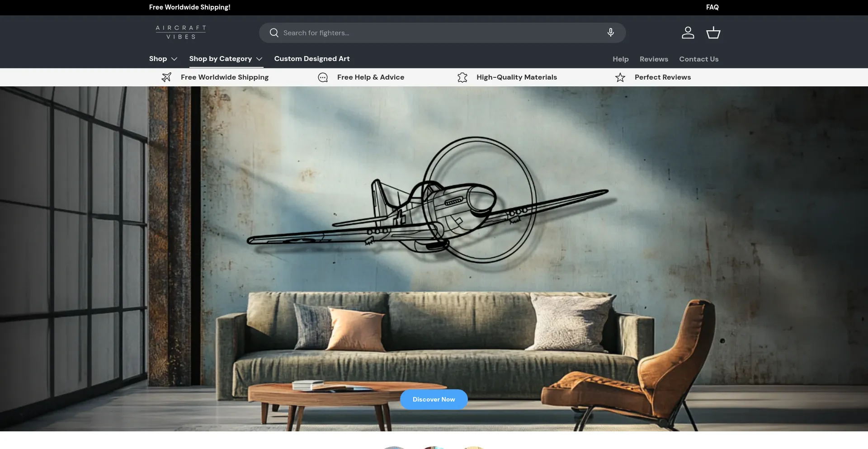Click Free Help & Advice text
Screen dimensions: 868x449
pyautogui.click(x=371, y=77)
